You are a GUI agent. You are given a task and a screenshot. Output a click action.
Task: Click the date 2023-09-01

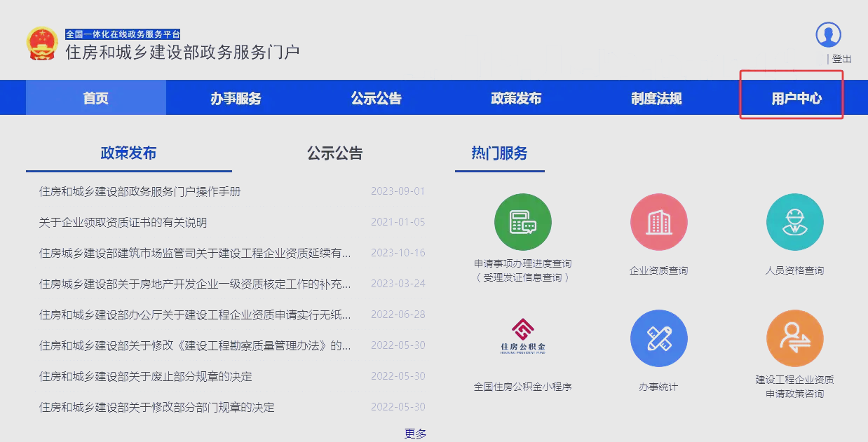pyautogui.click(x=398, y=191)
